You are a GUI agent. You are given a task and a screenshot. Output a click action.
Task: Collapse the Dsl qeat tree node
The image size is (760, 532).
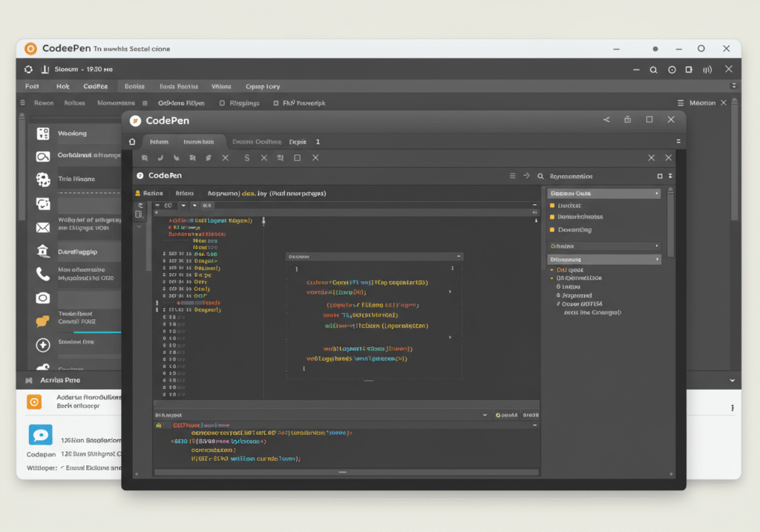551,270
